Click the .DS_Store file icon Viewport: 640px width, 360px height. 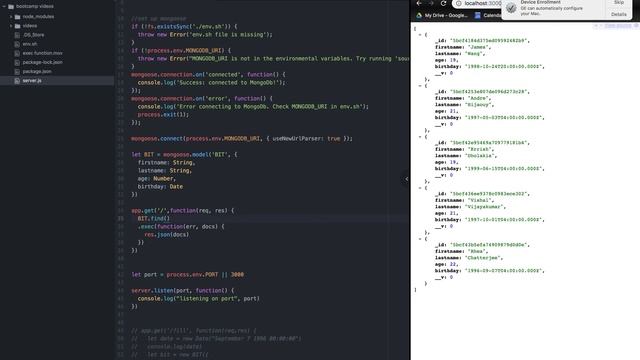[17, 35]
